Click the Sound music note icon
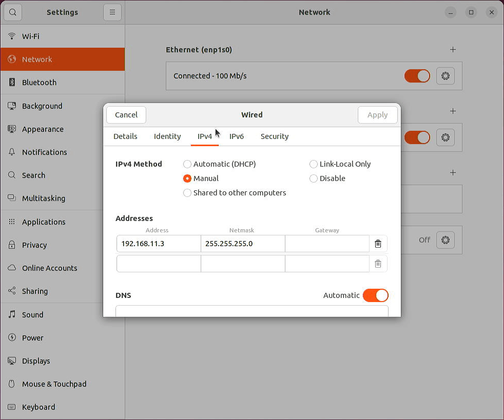504x420 pixels. [12, 314]
